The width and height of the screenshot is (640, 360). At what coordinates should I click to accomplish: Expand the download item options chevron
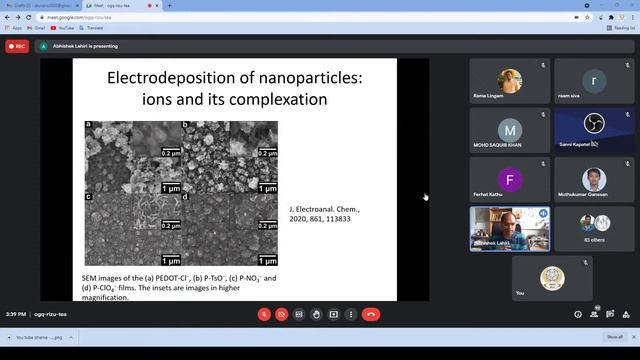click(x=71, y=338)
